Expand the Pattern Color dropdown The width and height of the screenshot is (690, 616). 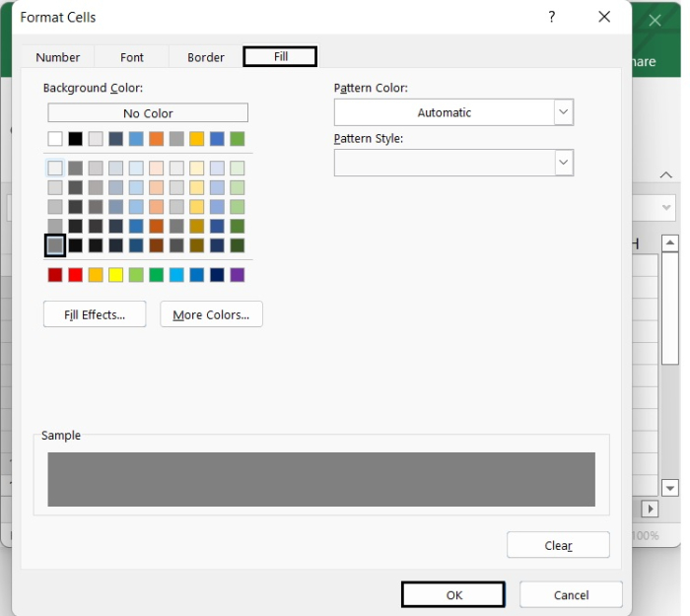coord(564,112)
